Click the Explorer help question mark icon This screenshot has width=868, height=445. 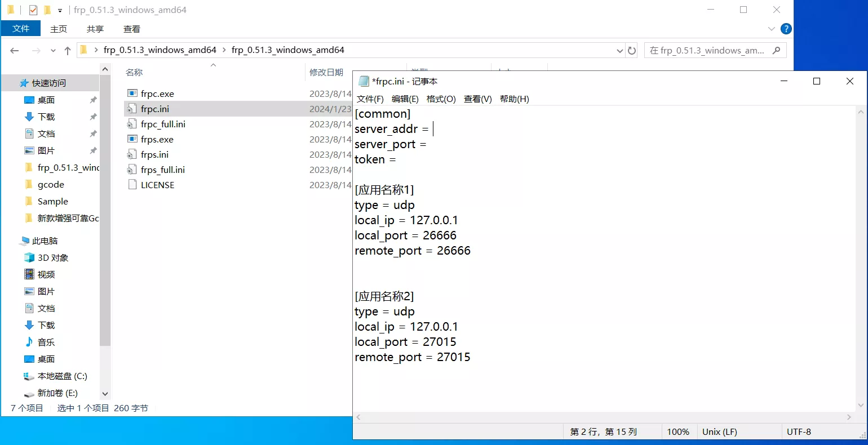(x=786, y=29)
